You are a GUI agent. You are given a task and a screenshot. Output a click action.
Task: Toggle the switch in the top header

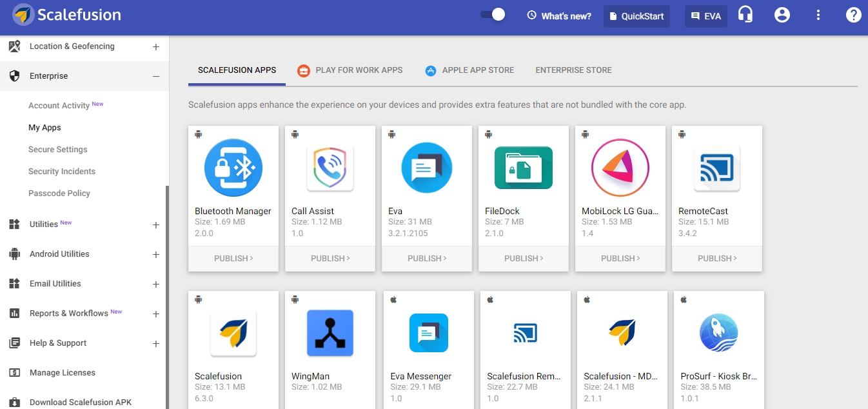[x=493, y=15]
